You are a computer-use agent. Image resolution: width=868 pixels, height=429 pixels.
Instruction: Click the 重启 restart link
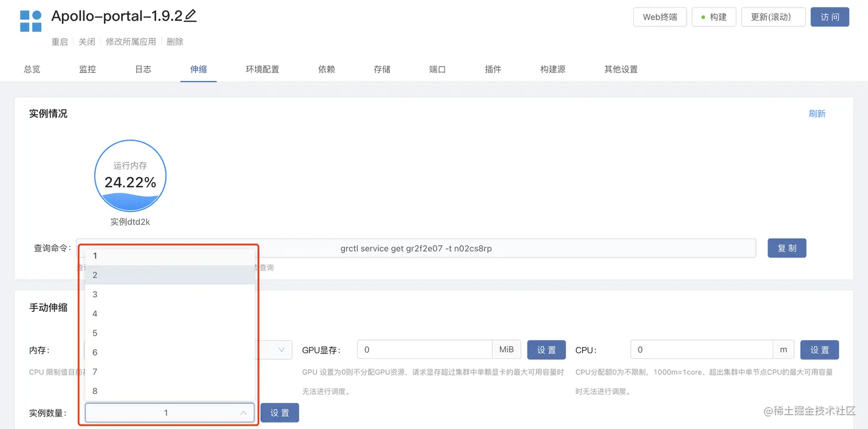click(x=60, y=42)
